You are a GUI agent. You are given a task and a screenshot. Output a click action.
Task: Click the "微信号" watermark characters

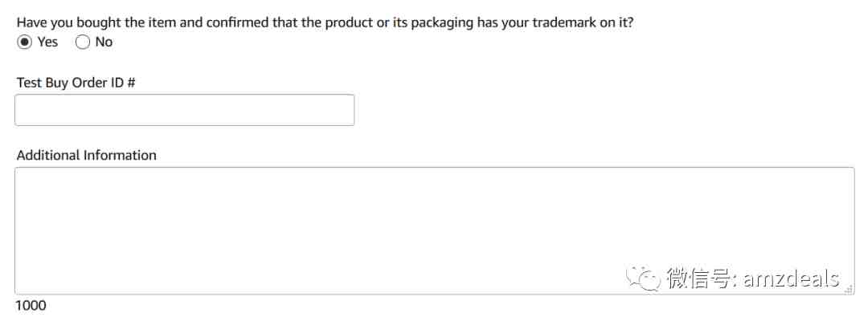pos(698,278)
